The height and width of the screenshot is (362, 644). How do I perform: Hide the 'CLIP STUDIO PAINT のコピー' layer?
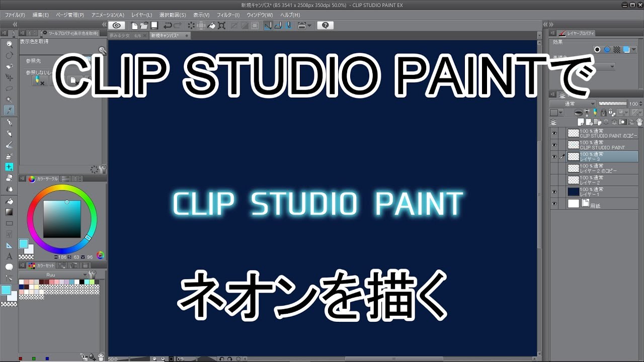pos(554,133)
